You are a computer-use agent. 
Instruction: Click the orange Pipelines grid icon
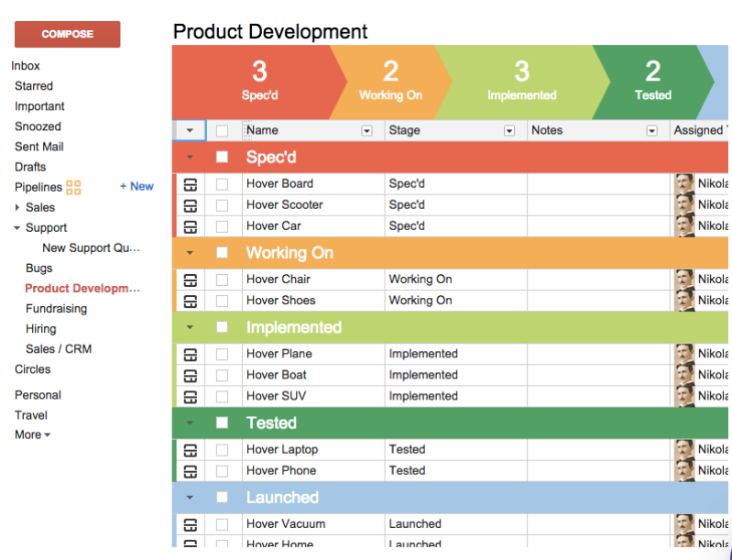(73, 187)
